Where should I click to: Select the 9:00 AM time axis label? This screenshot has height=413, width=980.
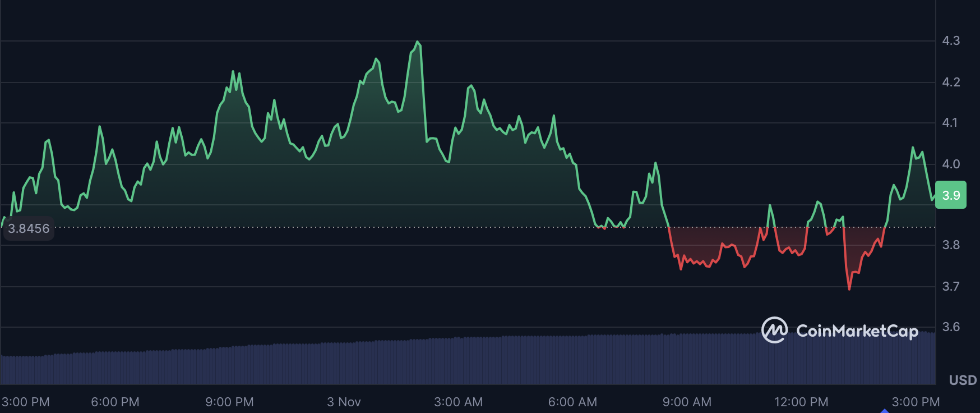pyautogui.click(x=687, y=402)
